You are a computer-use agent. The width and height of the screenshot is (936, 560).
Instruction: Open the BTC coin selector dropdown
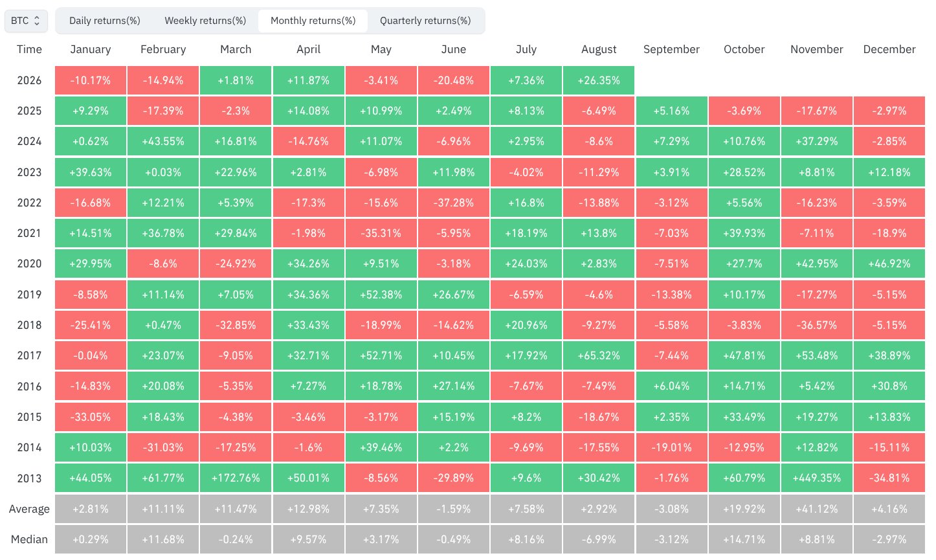tap(26, 21)
